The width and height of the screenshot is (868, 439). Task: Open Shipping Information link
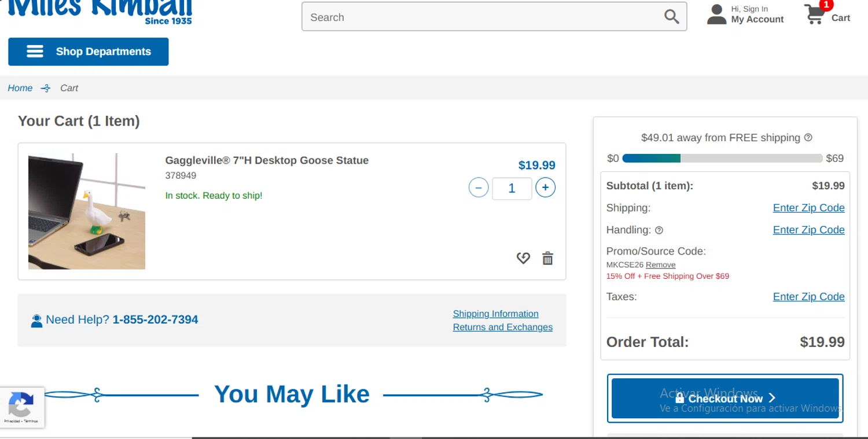[495, 314]
